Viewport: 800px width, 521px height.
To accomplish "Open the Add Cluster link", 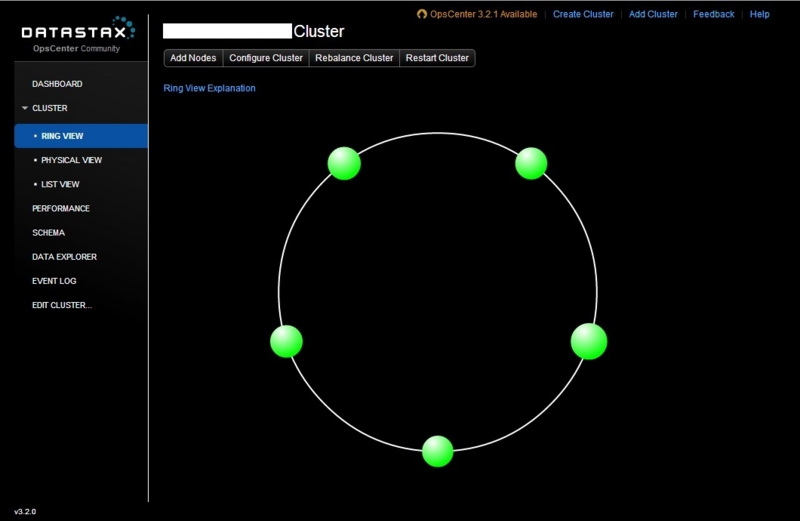I will click(x=653, y=14).
